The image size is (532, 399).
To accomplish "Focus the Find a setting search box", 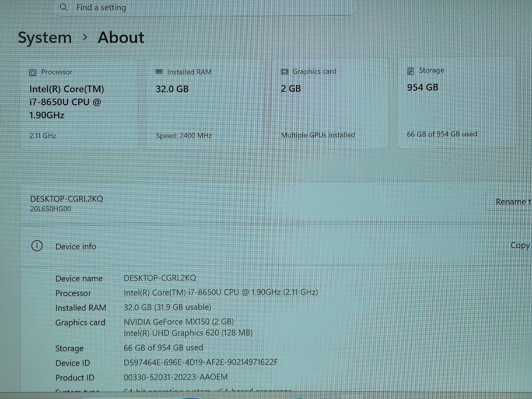I will 204,7.
